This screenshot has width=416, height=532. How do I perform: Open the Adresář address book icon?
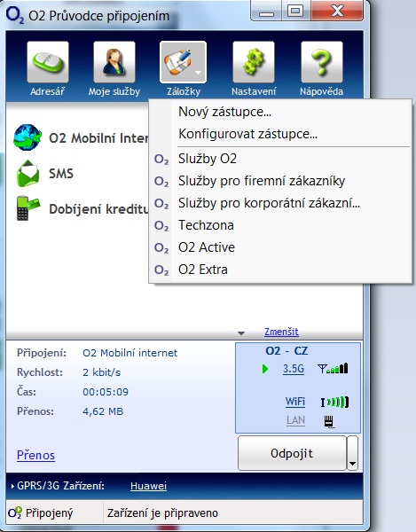click(48, 62)
